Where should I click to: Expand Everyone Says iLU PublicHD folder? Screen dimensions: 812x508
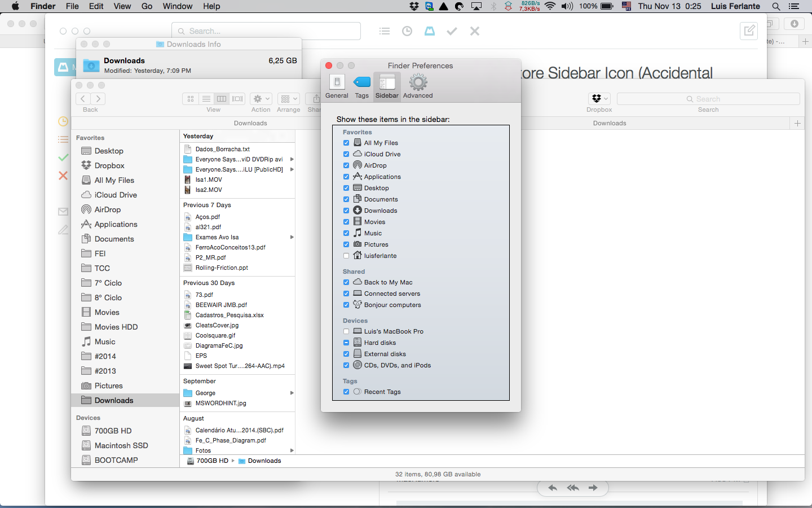click(x=292, y=169)
